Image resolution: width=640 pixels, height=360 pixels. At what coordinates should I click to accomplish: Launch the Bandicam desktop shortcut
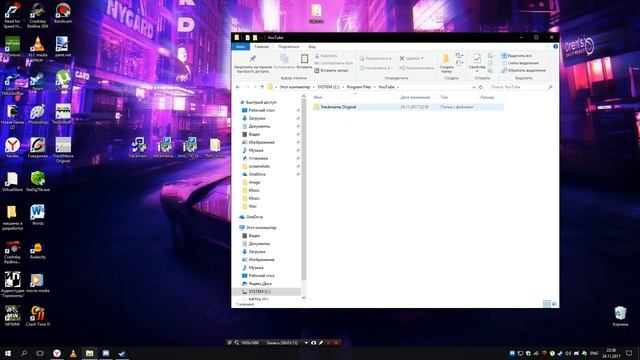click(x=63, y=13)
